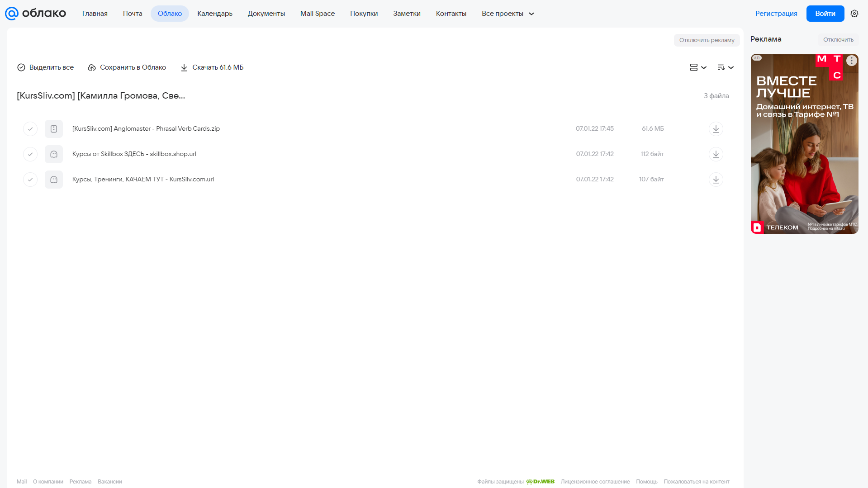Viewport: 868px width, 488px height.
Task: Click download icon for skillbox.shop.url
Action: click(716, 154)
